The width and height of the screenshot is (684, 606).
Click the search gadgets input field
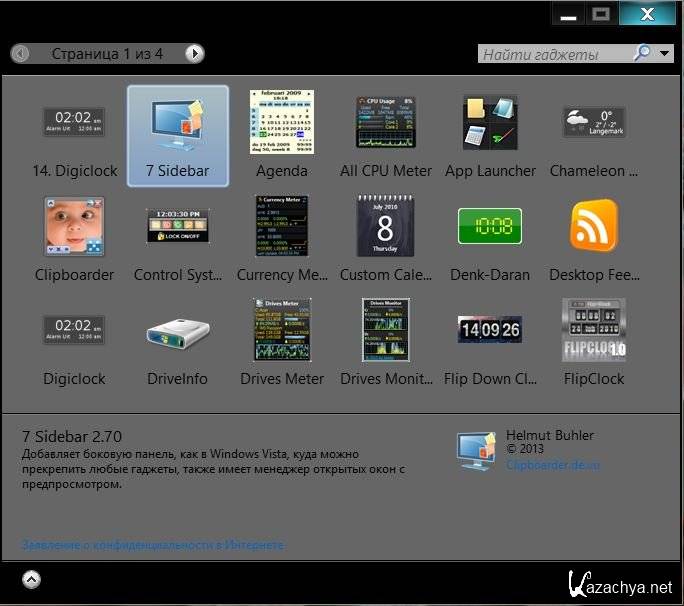(554, 54)
